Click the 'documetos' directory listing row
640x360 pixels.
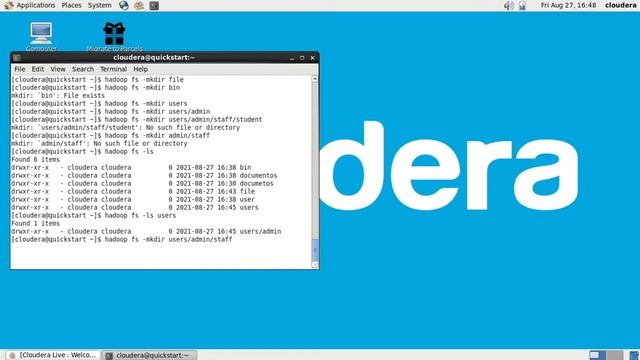point(142,184)
